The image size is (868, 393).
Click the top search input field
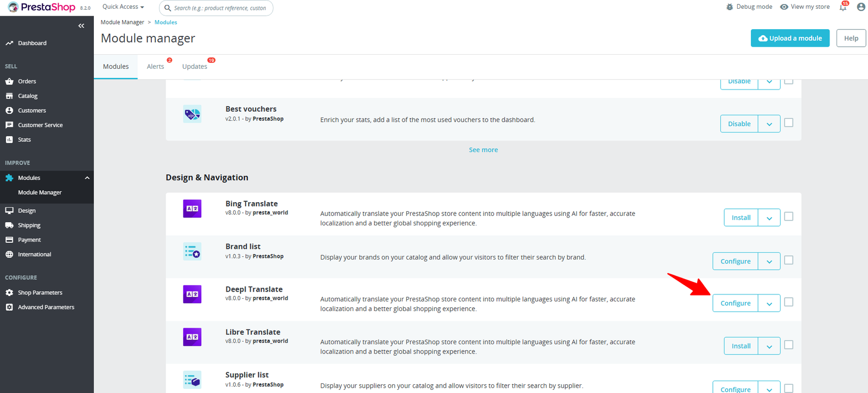pyautogui.click(x=220, y=8)
